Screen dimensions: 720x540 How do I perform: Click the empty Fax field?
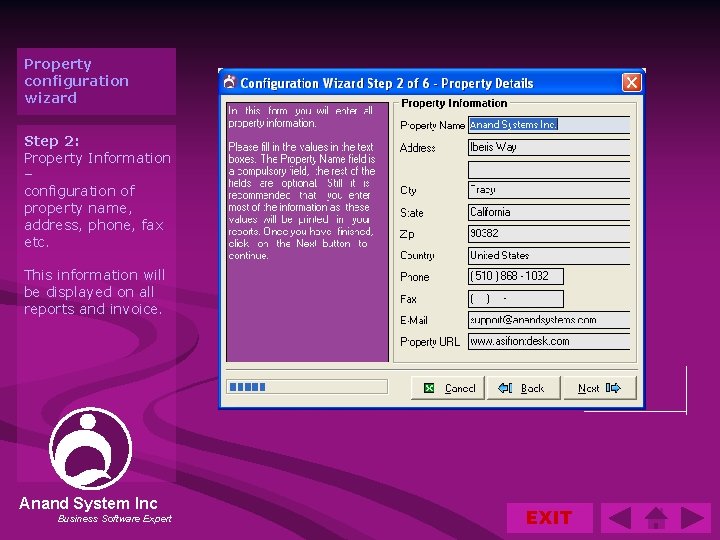point(516,299)
